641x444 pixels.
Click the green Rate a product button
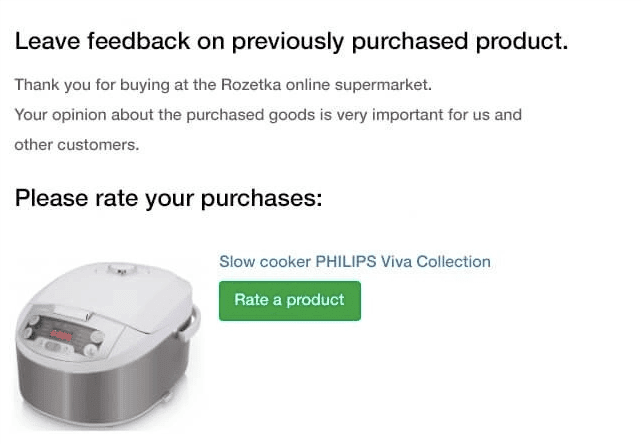pos(290,301)
